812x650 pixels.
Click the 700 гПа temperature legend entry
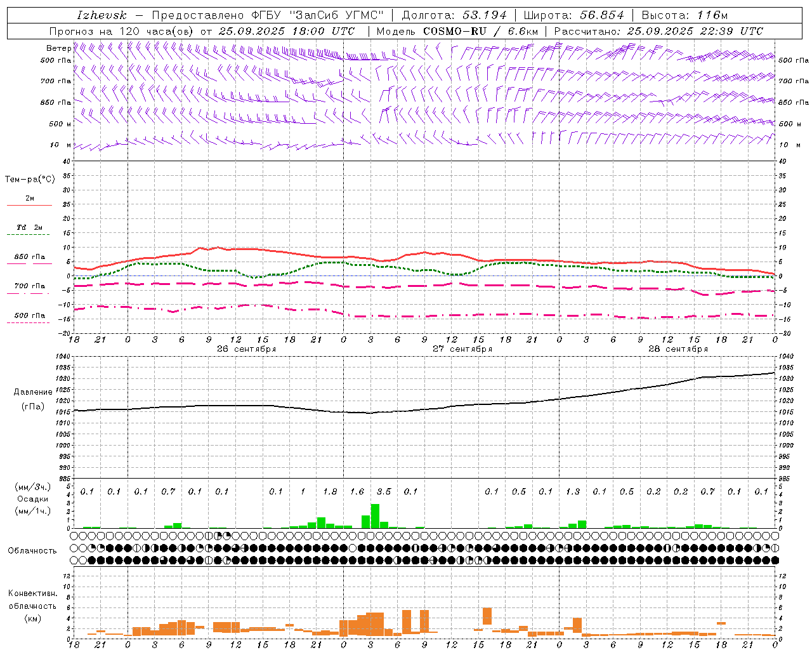(x=30, y=286)
